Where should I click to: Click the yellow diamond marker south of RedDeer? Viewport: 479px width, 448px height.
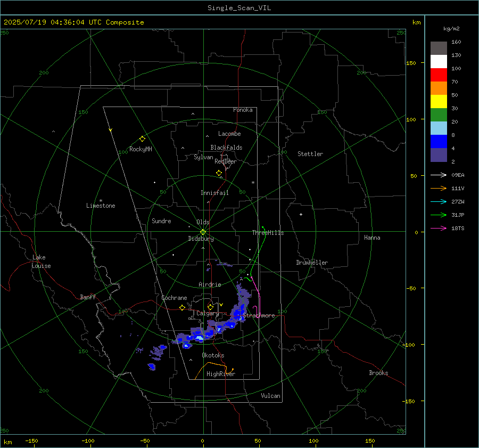point(219,173)
